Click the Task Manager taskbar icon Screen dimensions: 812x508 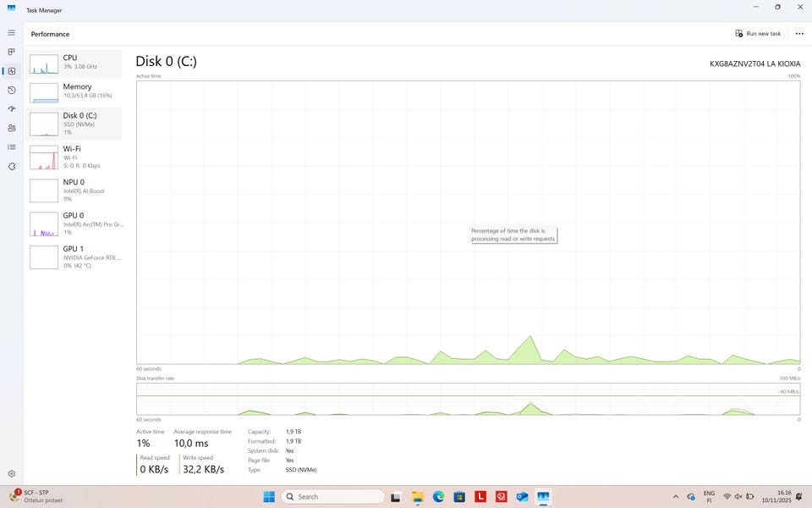[543, 497]
